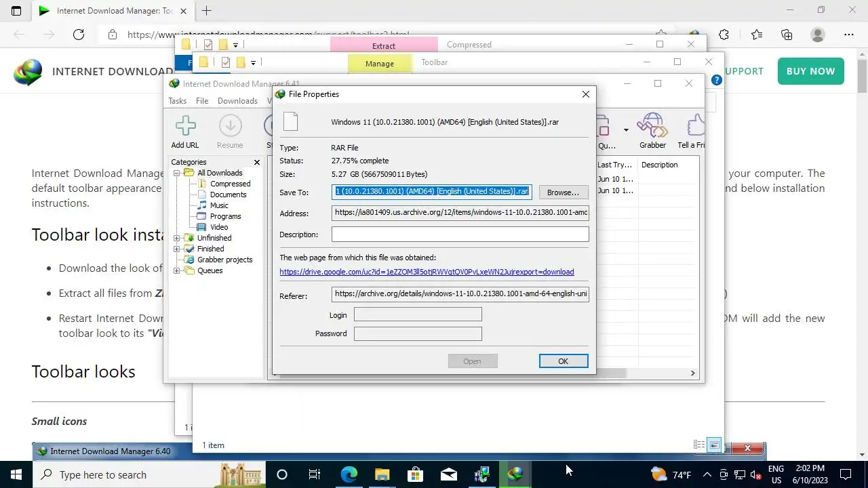
Task: Show hidden system tray icons chevron
Action: [x=707, y=474]
